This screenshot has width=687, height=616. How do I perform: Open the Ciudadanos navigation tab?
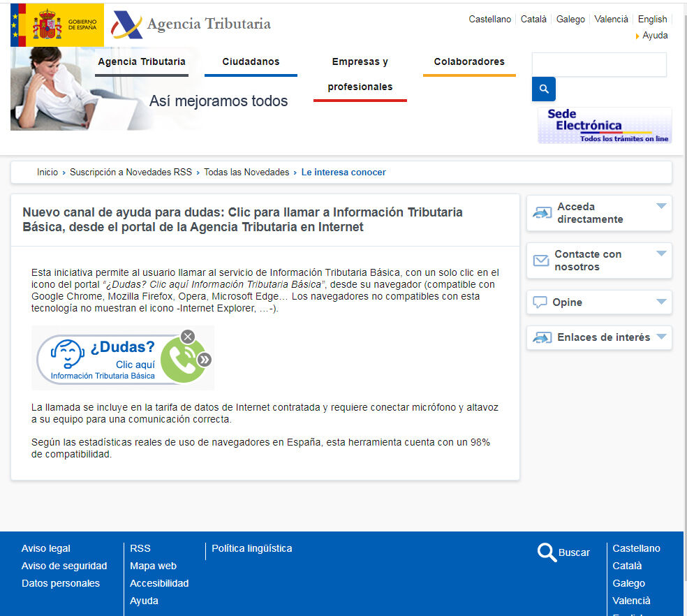pos(251,61)
